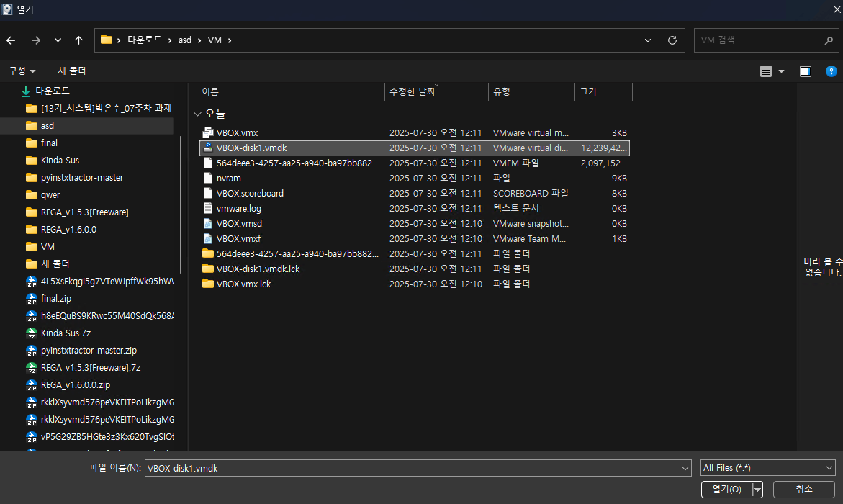
Task: Select VBOX.scoreboard file
Action: pyautogui.click(x=250, y=193)
